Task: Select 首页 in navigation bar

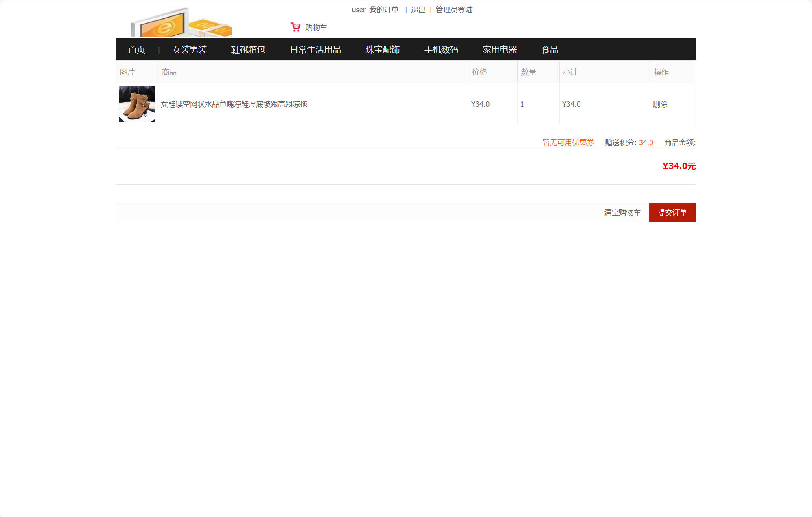Action: click(137, 50)
